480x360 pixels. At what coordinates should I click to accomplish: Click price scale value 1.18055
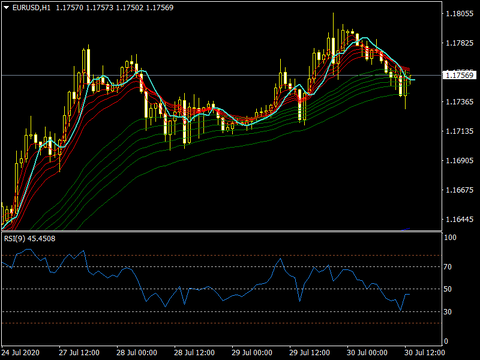click(460, 14)
